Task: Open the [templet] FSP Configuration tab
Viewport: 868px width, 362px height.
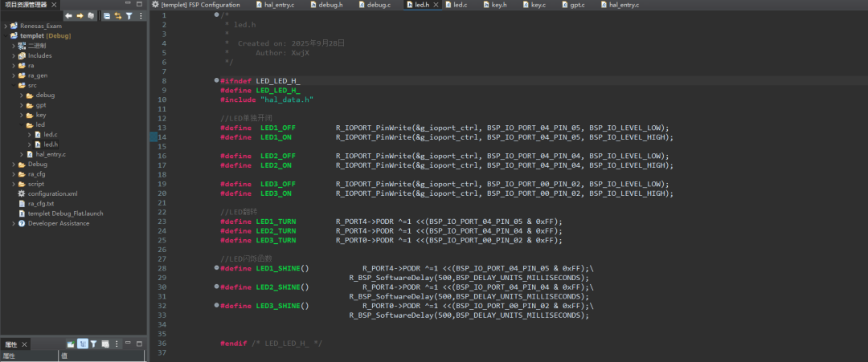Action: coord(200,5)
